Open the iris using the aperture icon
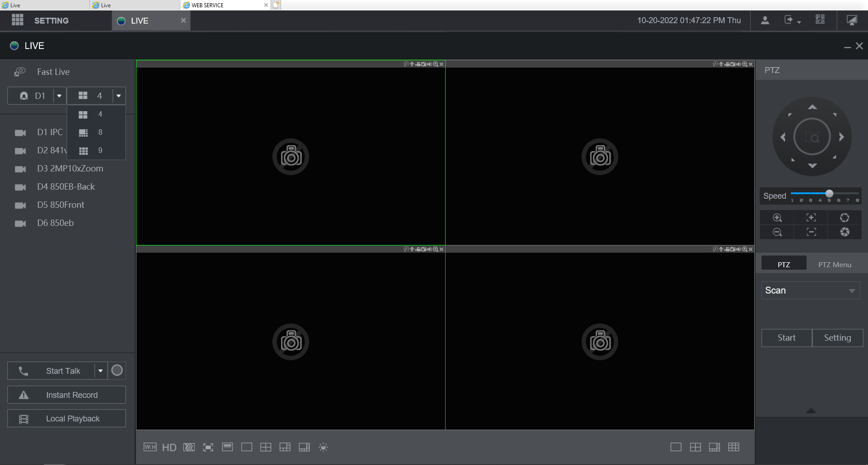868x465 pixels. click(x=845, y=218)
